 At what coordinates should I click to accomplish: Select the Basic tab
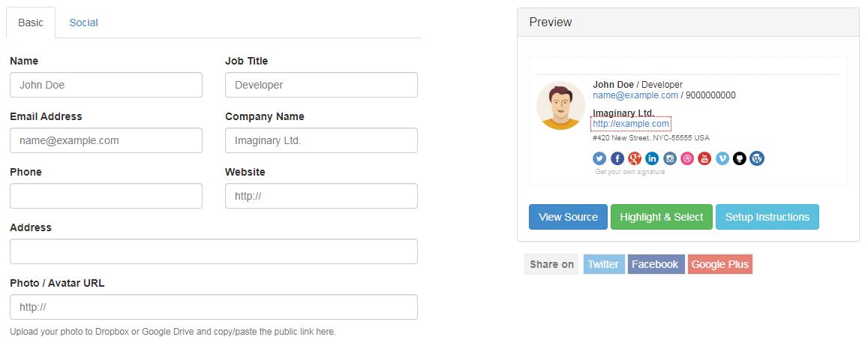31,23
